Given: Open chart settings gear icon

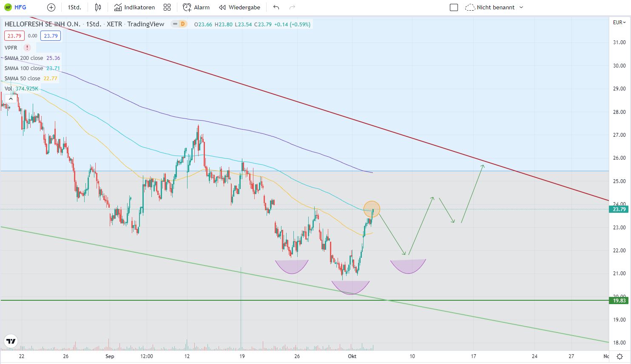Looking at the screenshot, I should tap(620, 356).
